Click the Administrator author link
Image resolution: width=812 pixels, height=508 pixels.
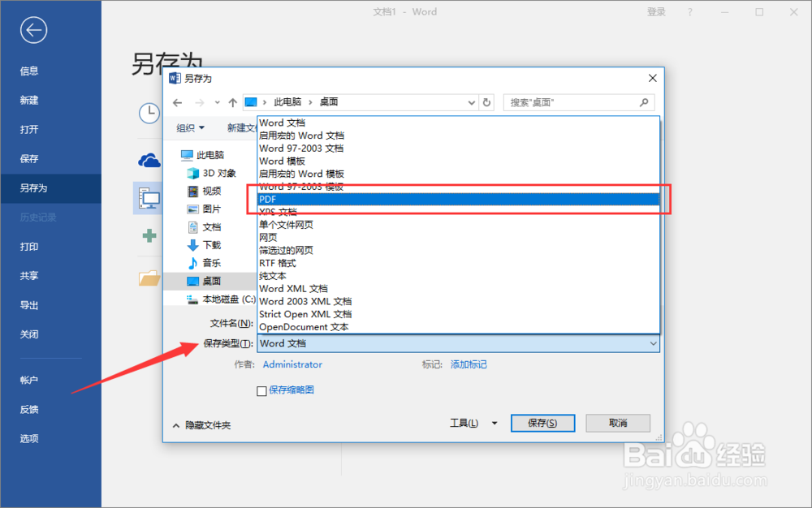(292, 364)
